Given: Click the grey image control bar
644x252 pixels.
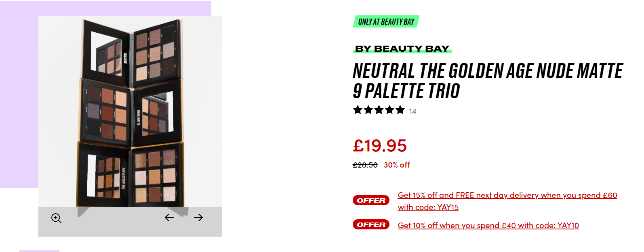Looking at the screenshot, I should pyautogui.click(x=130, y=222).
